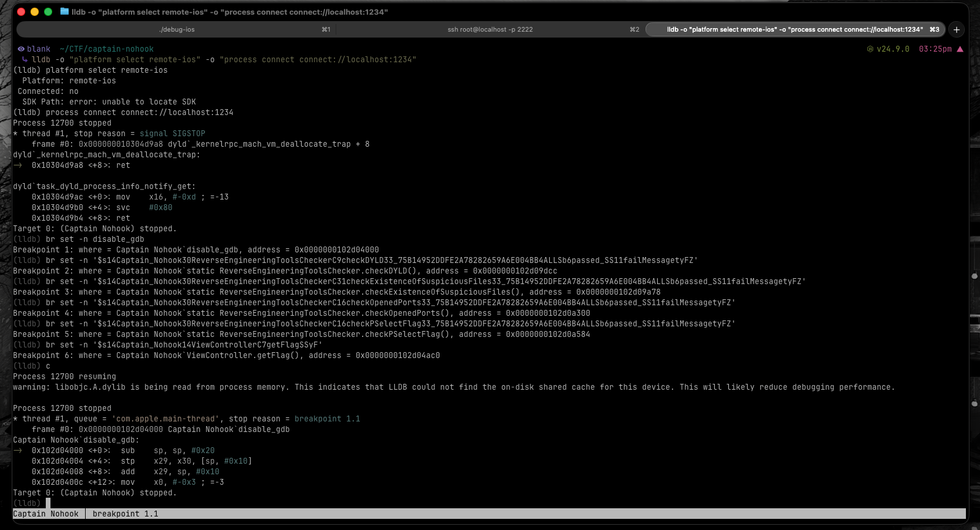Select the active lldb platform select tab
This screenshot has width=980, height=530.
click(795, 29)
